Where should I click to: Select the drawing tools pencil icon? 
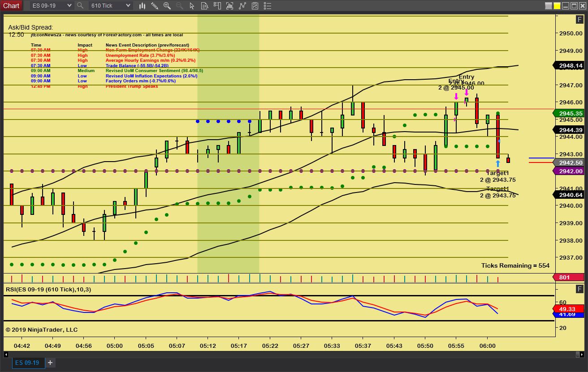(x=155, y=6)
